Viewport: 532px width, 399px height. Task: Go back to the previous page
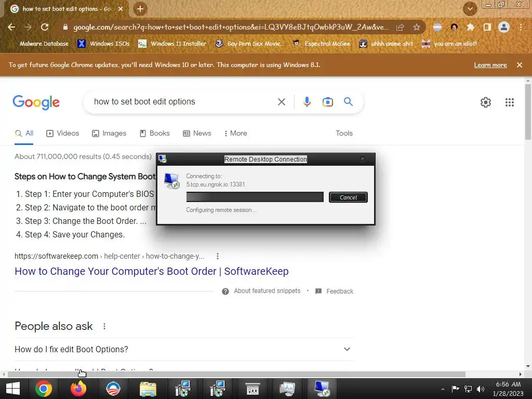click(x=11, y=27)
